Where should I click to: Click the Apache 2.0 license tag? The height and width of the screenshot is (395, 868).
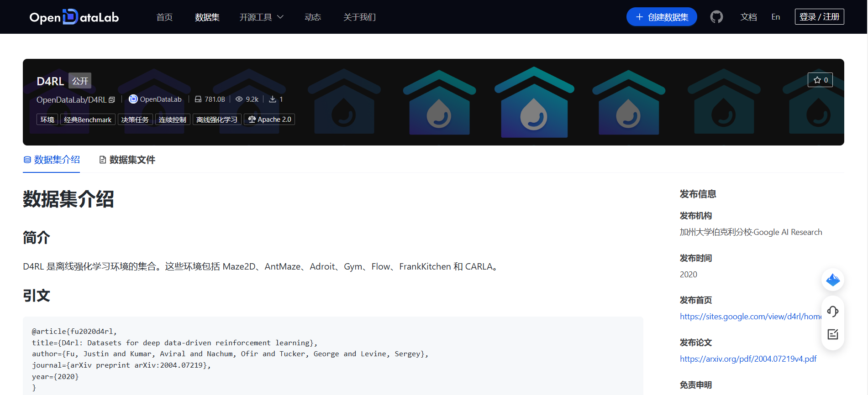point(269,120)
